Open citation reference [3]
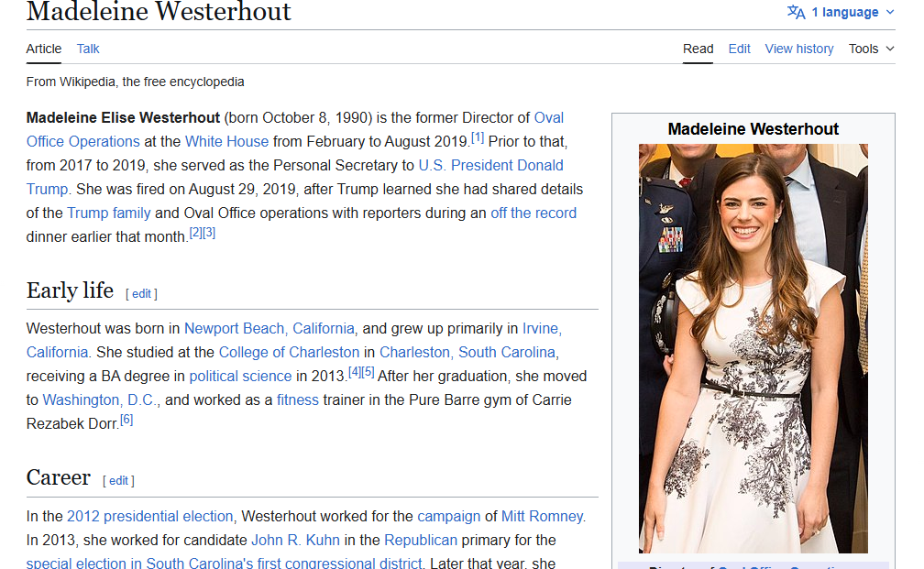Viewport: 924px width, 569px height. coord(209,234)
